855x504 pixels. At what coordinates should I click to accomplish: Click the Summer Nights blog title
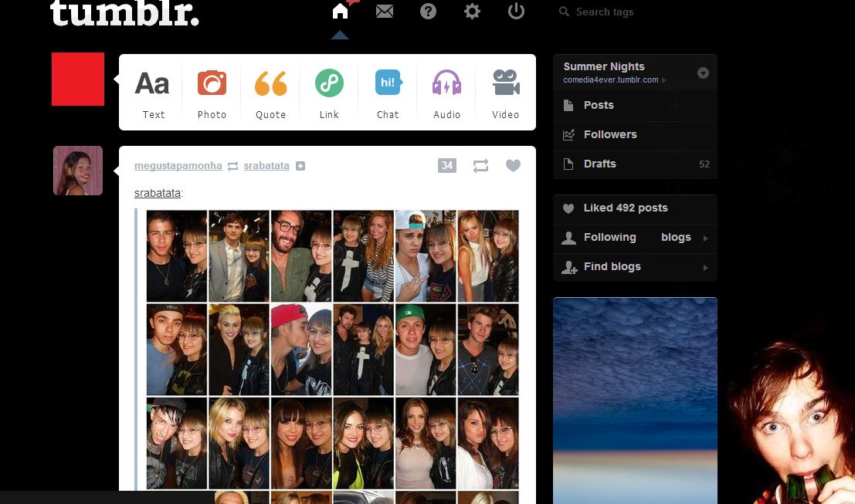coord(604,66)
